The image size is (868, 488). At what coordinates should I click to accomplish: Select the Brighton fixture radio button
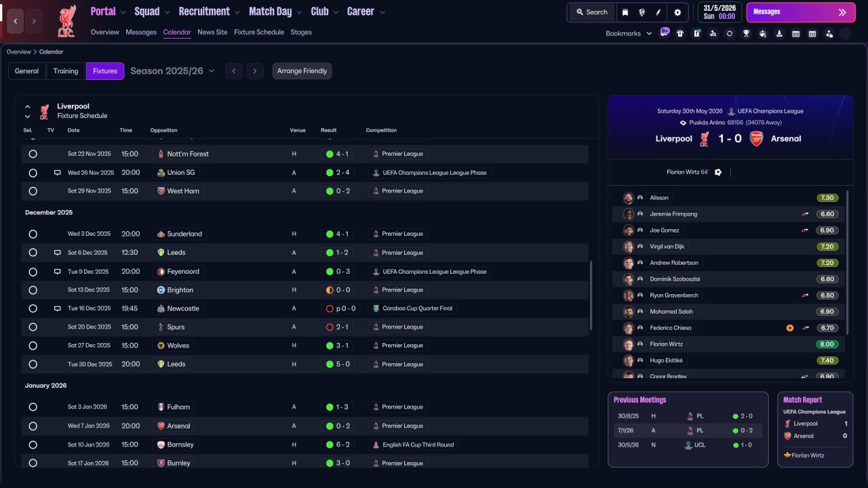coord(33,290)
